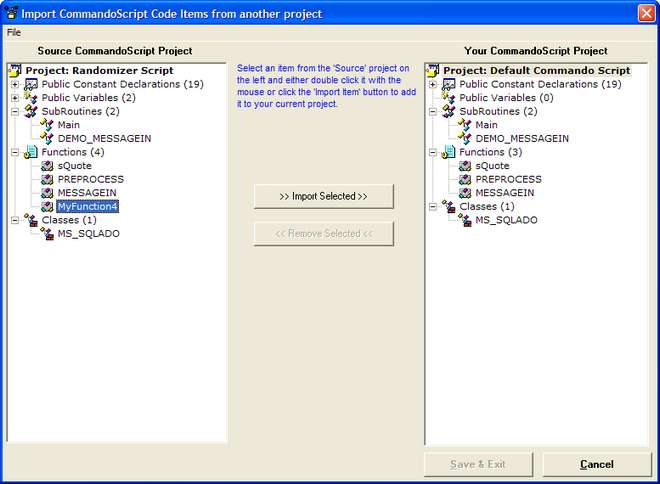The height and width of the screenshot is (484, 660).
Task: Select 'Functions (4)' label in Source tree
Action: point(73,152)
